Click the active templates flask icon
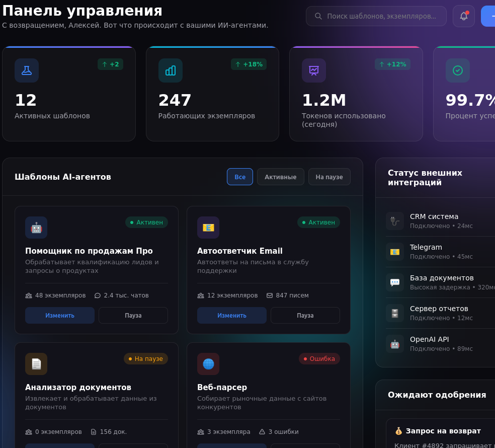Screen dimensions: 495x448 (x=26, y=70)
